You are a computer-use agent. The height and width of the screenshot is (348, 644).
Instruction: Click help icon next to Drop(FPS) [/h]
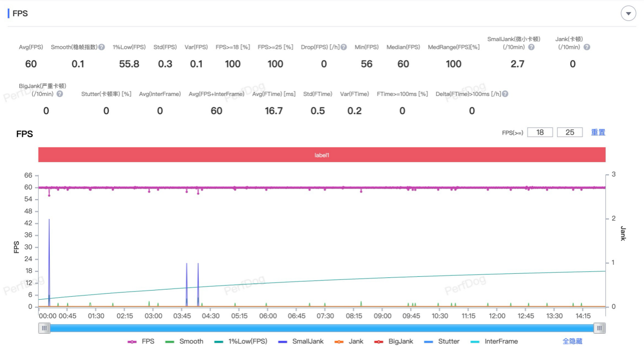click(344, 47)
